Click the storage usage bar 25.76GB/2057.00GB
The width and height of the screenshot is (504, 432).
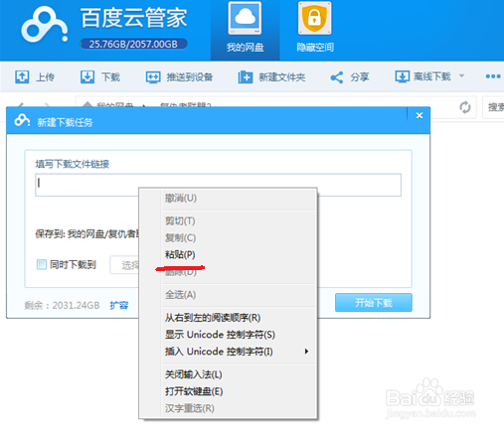click(x=133, y=44)
